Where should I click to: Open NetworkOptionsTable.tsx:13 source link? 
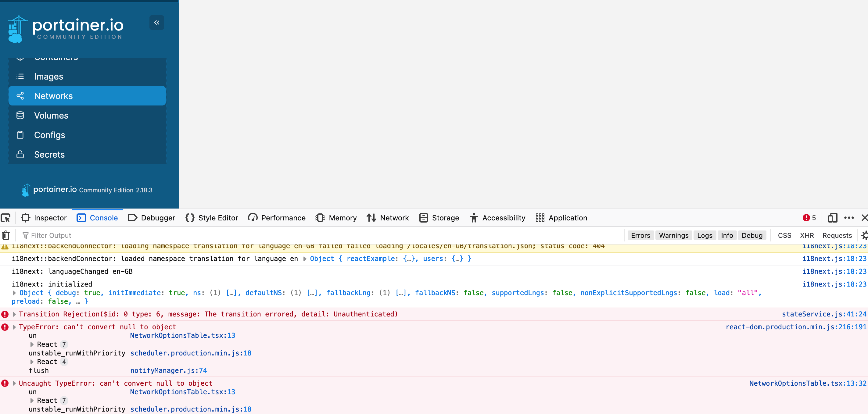[182, 335]
